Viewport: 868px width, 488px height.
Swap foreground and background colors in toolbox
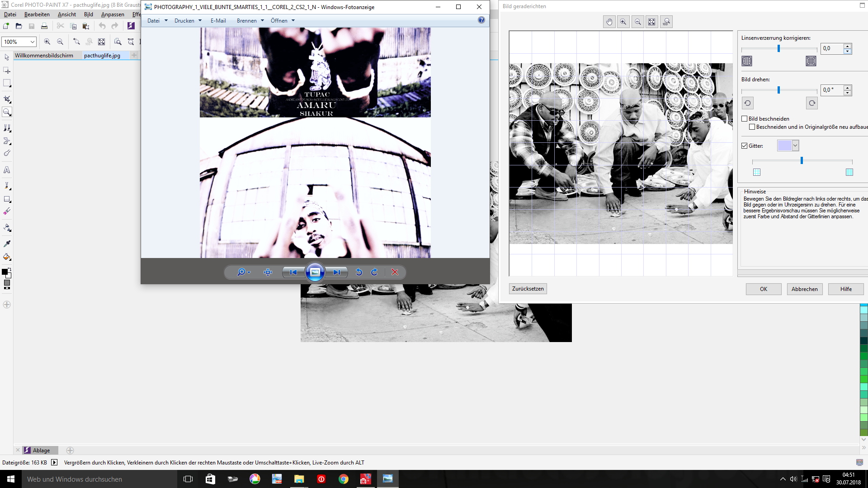9,269
